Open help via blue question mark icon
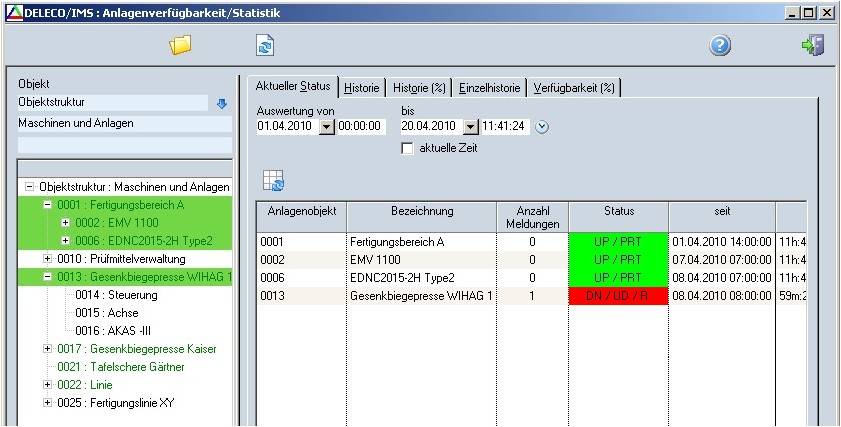841x427 pixels. 720,45
